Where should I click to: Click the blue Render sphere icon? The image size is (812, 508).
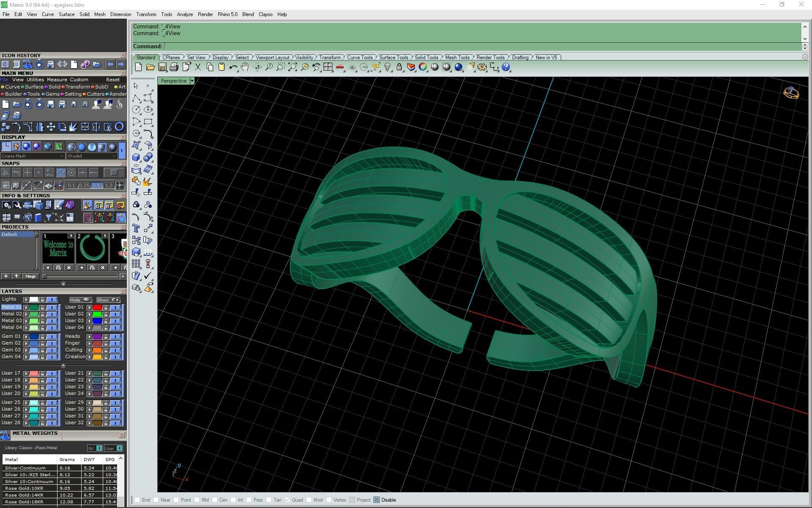458,67
